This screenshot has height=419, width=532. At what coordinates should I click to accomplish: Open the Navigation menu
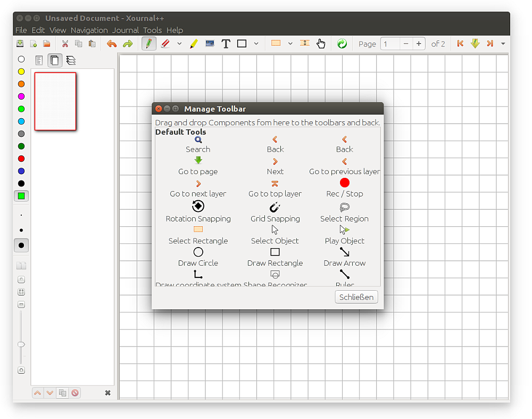pos(89,30)
